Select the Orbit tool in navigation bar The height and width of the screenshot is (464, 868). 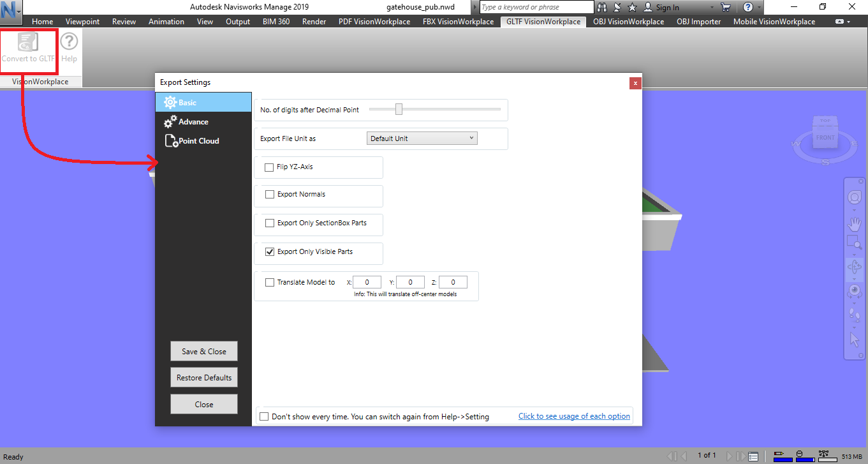(854, 268)
